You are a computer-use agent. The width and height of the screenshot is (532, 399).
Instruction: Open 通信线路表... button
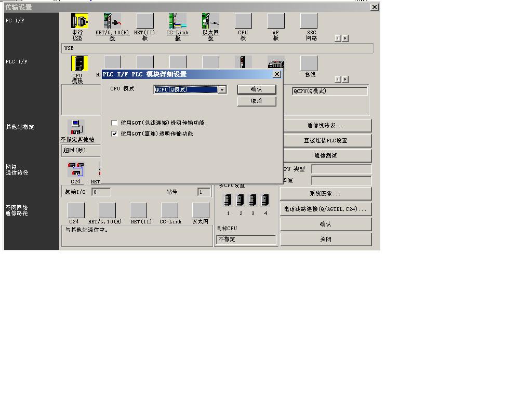click(325, 126)
